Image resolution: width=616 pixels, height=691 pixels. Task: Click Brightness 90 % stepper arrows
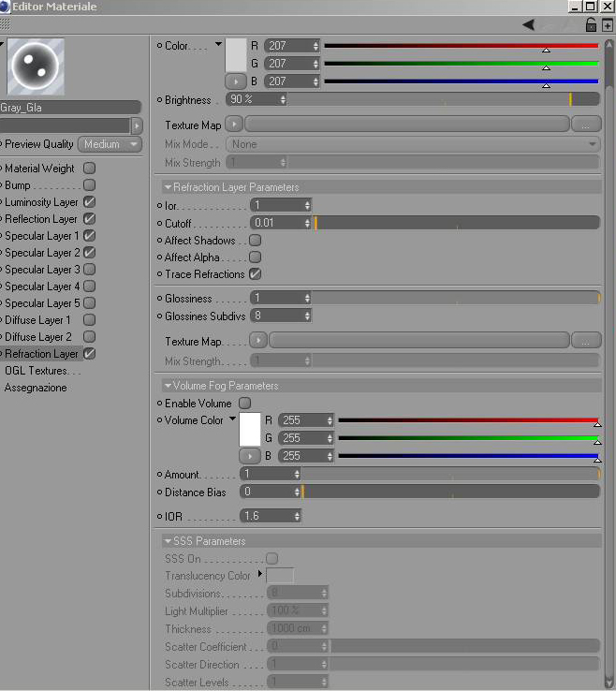point(283,99)
